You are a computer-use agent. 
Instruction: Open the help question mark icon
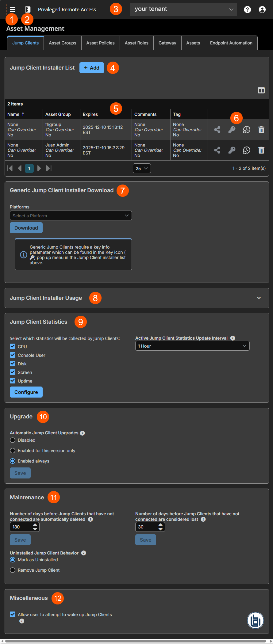click(x=248, y=10)
